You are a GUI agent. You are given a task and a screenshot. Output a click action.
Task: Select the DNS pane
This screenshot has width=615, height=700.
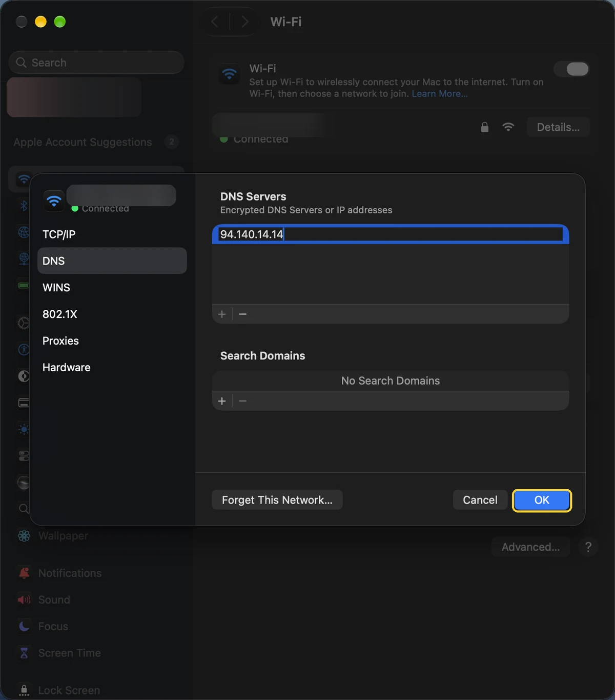pyautogui.click(x=112, y=261)
